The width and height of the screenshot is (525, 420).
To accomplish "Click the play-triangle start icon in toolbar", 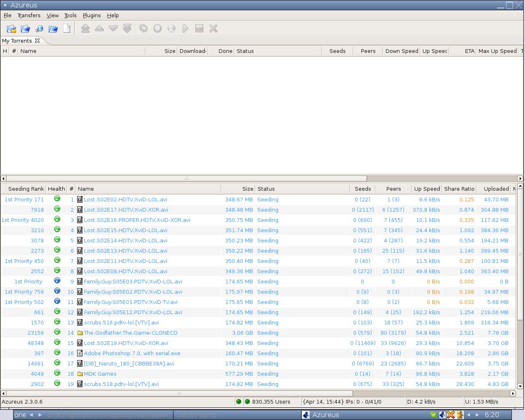I will 185,29.
